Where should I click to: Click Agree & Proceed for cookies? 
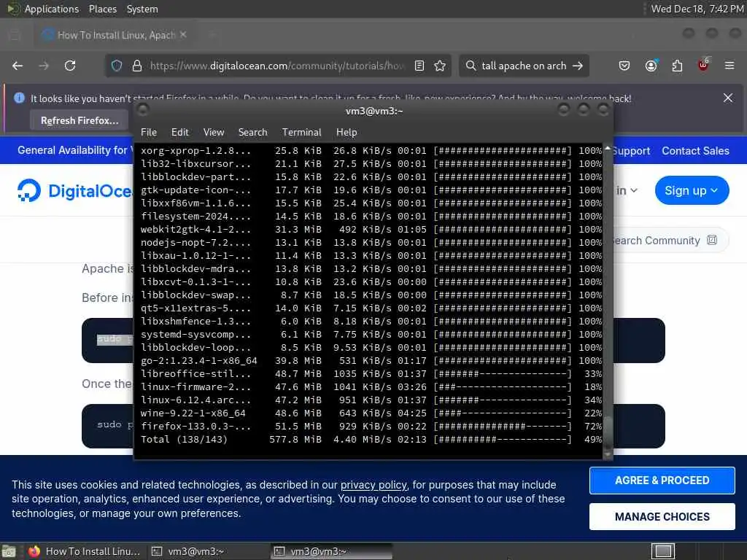click(662, 481)
